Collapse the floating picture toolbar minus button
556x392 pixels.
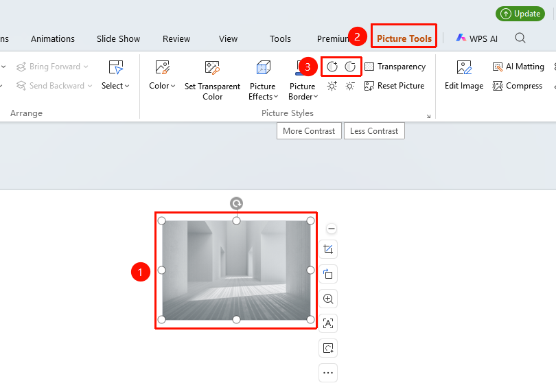pos(332,229)
